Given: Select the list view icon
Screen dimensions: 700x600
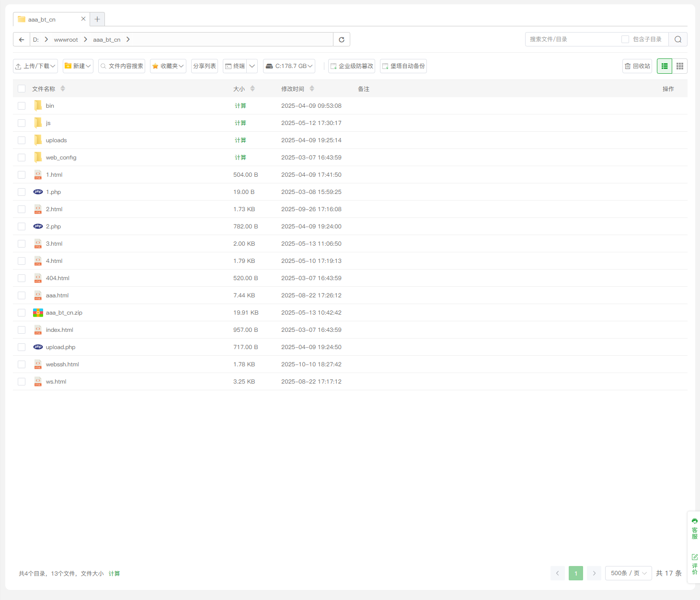Looking at the screenshot, I should 665,66.
